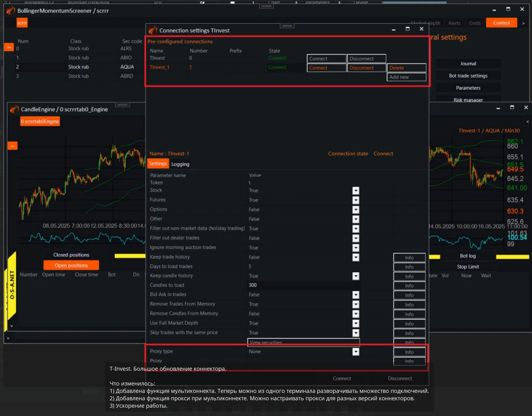Open Parameters in the settings panel
The height and width of the screenshot is (416, 532).
coord(468,88)
